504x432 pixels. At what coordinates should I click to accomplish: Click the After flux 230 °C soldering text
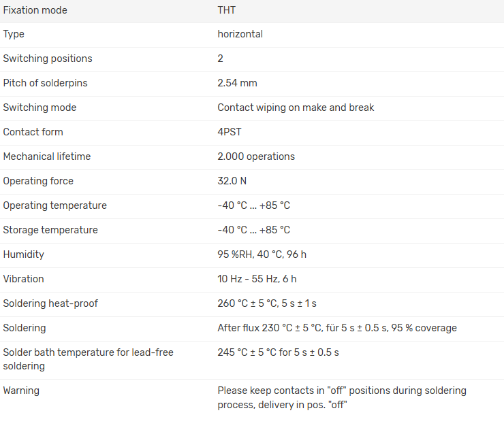(337, 328)
